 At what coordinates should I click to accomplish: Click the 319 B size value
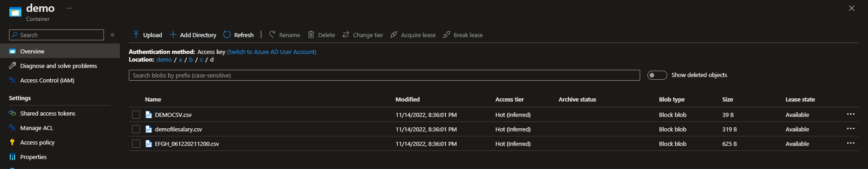pyautogui.click(x=729, y=129)
